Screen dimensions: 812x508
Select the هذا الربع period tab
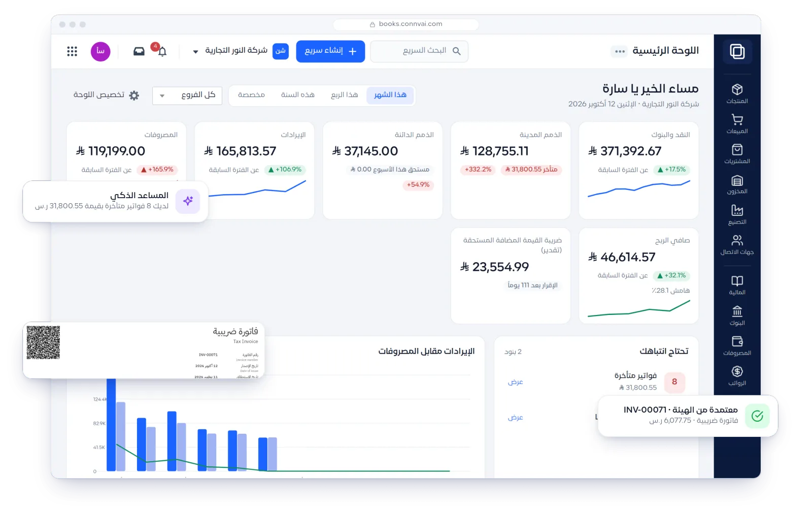click(345, 95)
